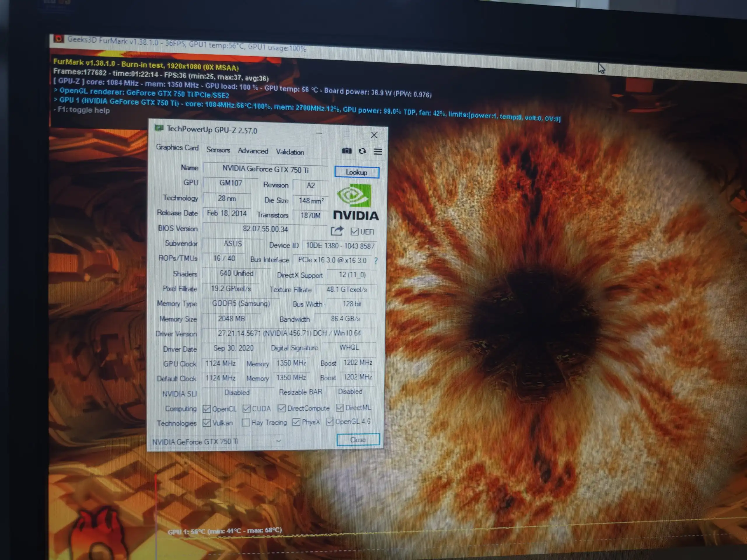Click the Device ID value field
The height and width of the screenshot is (560, 747).
pyautogui.click(x=339, y=246)
